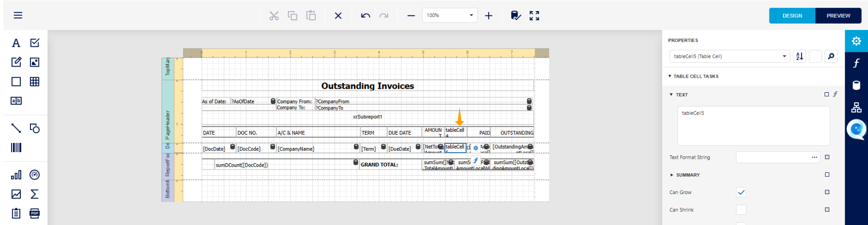Toggle full screen mode icon
Screen dimensions: 868x225
point(534,16)
